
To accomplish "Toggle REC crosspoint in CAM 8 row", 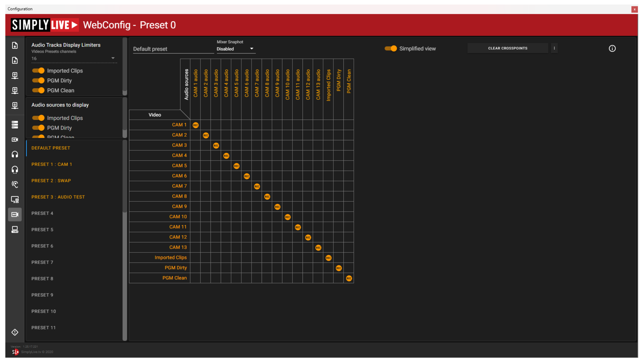I will point(267,197).
